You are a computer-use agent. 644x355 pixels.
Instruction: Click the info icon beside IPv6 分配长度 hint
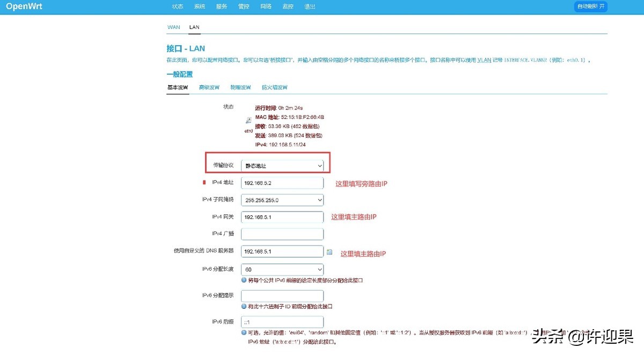tap(243, 279)
